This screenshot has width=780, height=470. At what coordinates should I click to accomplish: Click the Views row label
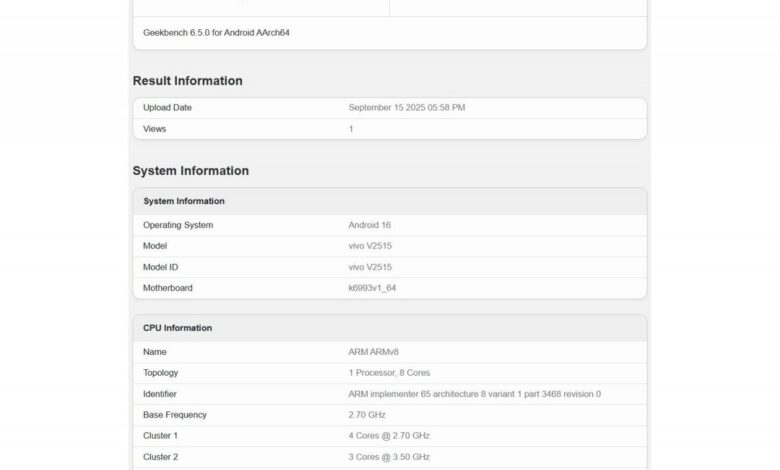click(x=155, y=129)
